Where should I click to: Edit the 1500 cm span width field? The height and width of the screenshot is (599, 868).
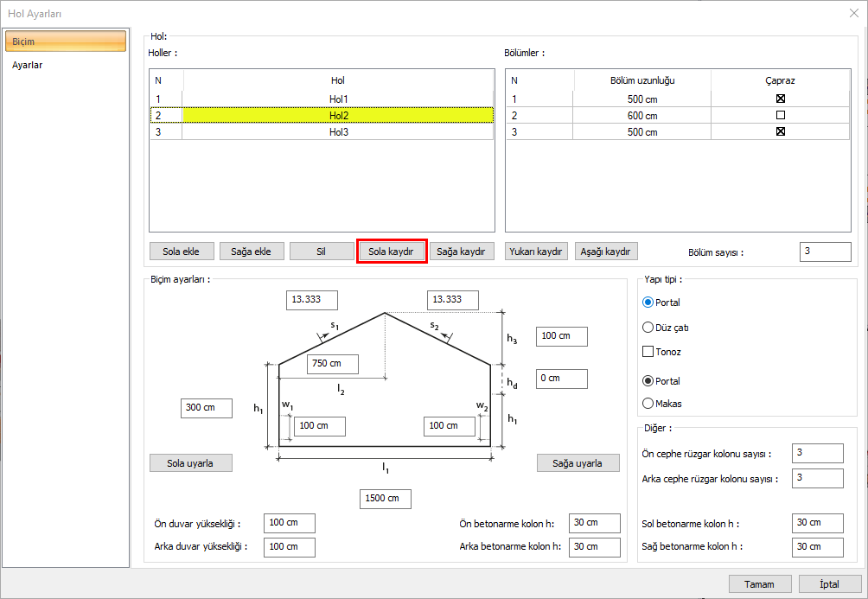coord(385,499)
